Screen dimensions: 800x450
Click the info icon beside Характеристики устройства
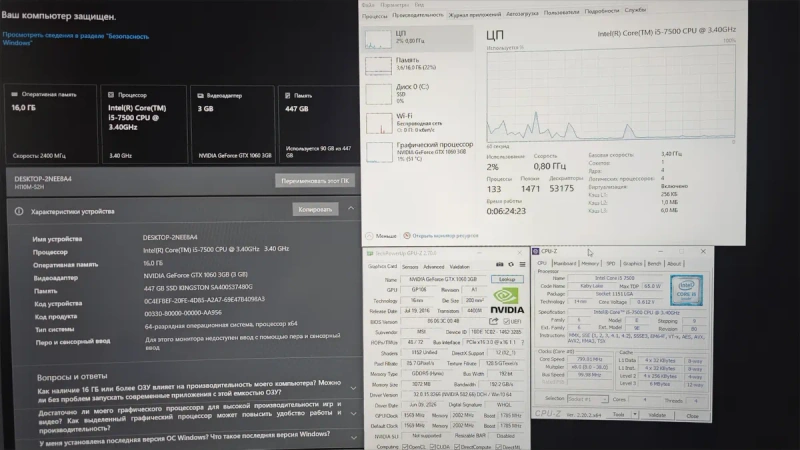(x=19, y=211)
